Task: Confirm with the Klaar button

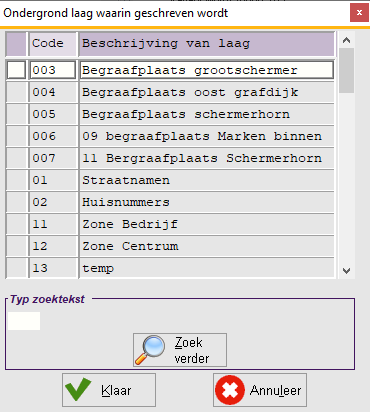Action: (109, 390)
